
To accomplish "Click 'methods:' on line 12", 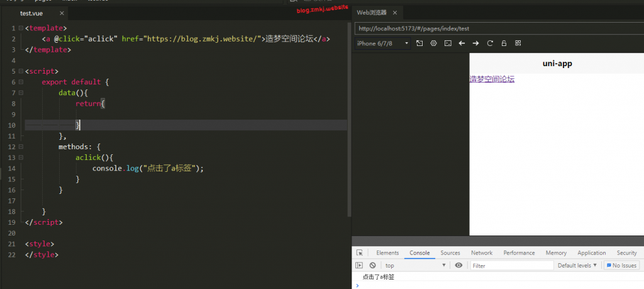I will click(x=75, y=147).
